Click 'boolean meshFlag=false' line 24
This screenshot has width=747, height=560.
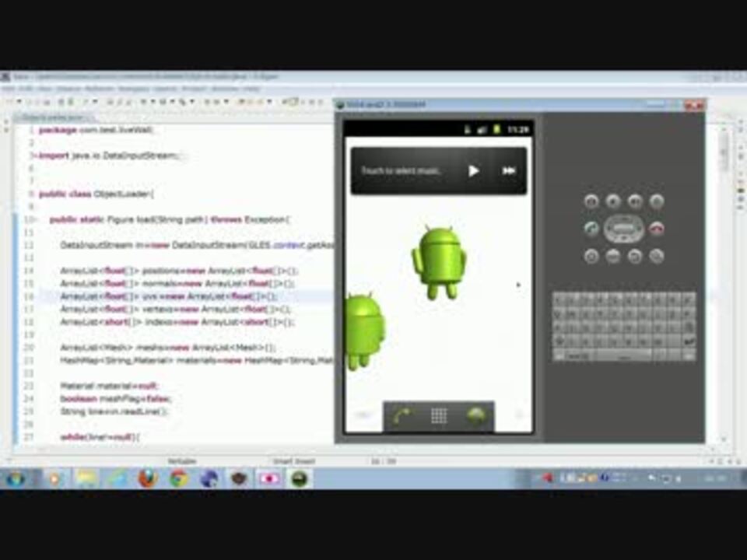116,399
